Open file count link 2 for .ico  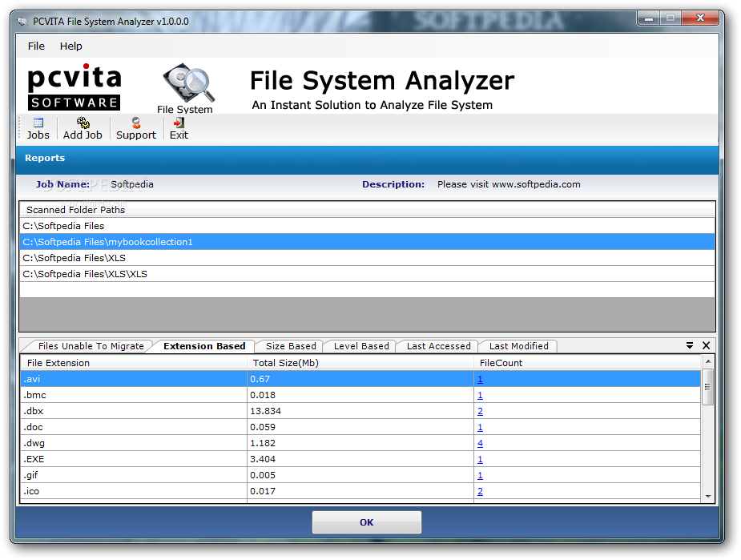480,491
